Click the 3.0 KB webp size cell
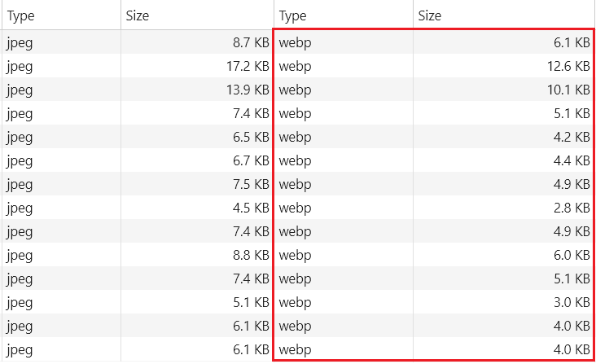596x364 pixels. (504, 301)
